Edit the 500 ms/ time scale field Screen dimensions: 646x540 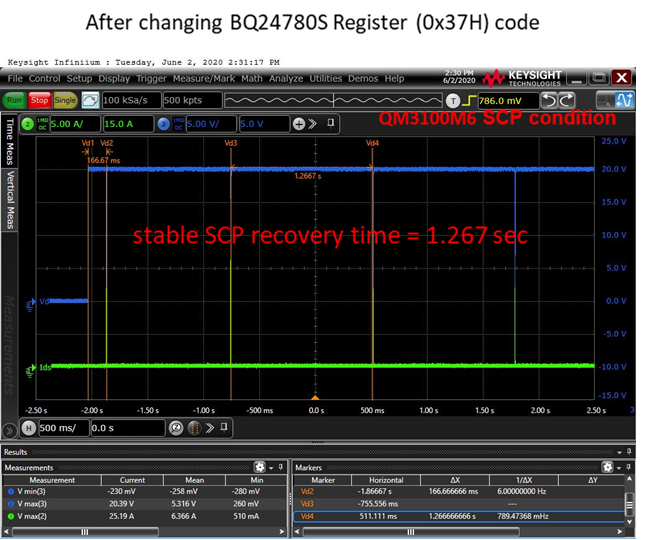pos(63,428)
